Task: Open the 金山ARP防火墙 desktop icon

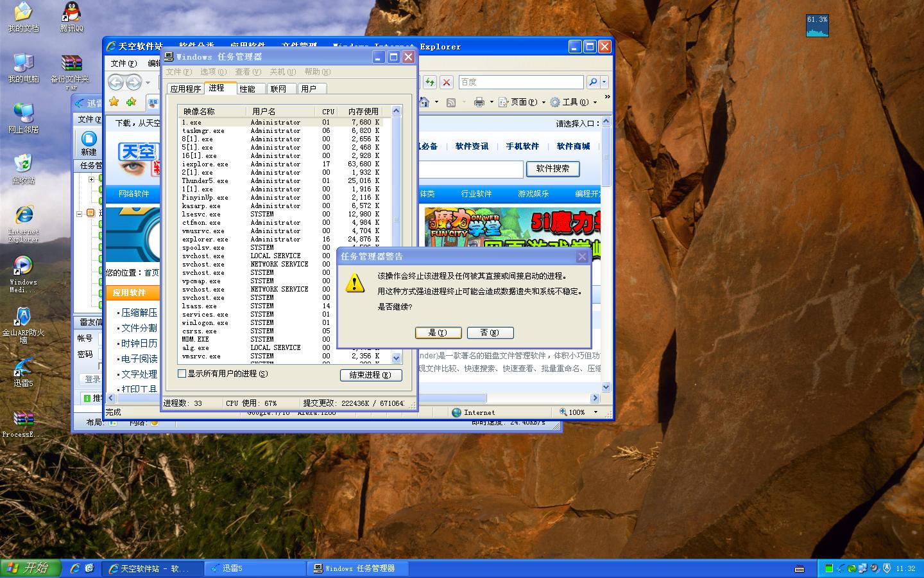Action: pos(23,325)
